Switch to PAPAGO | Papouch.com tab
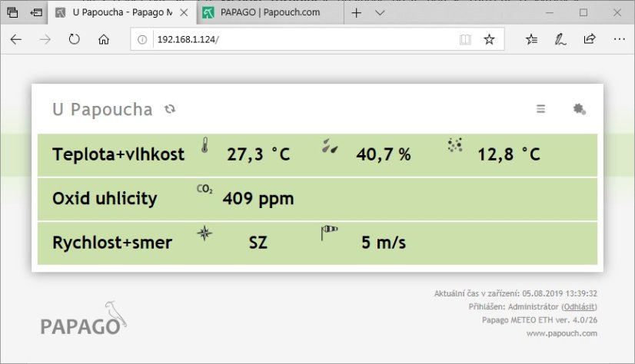This screenshot has width=635, height=364. coord(270,12)
